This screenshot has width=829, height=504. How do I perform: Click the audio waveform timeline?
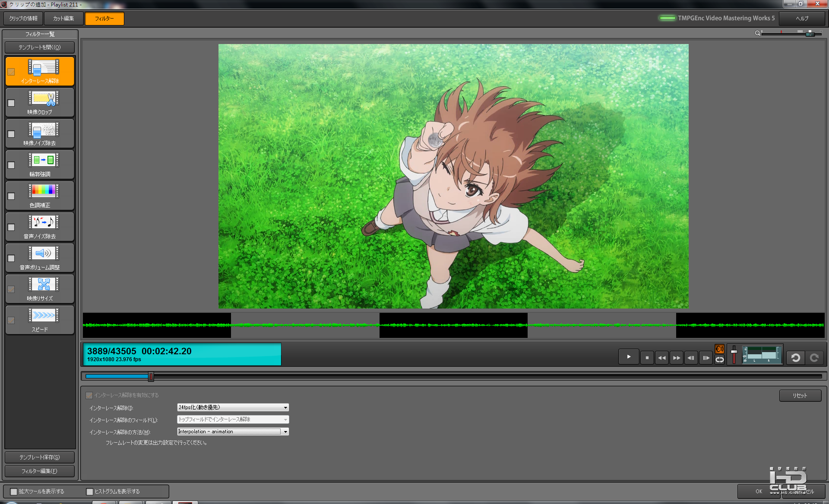pyautogui.click(x=453, y=325)
